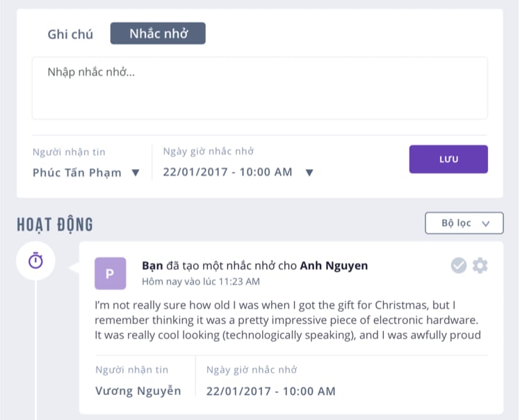Viewport: 520px width, 420px height.
Task: Click the activity reminder date 22/01/2017 - 10:00 AM
Action: (270, 391)
